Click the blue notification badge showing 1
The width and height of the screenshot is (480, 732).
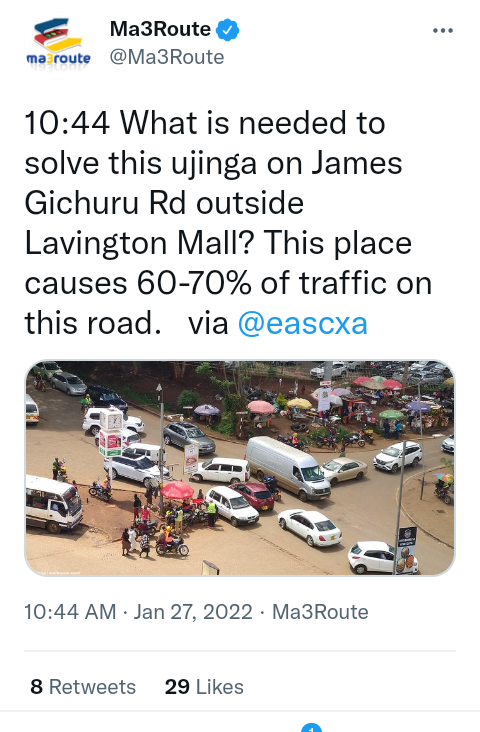[311, 727]
